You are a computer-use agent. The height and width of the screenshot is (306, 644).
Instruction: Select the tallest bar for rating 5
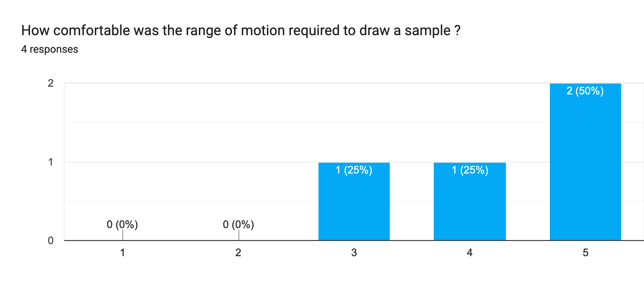(x=585, y=164)
